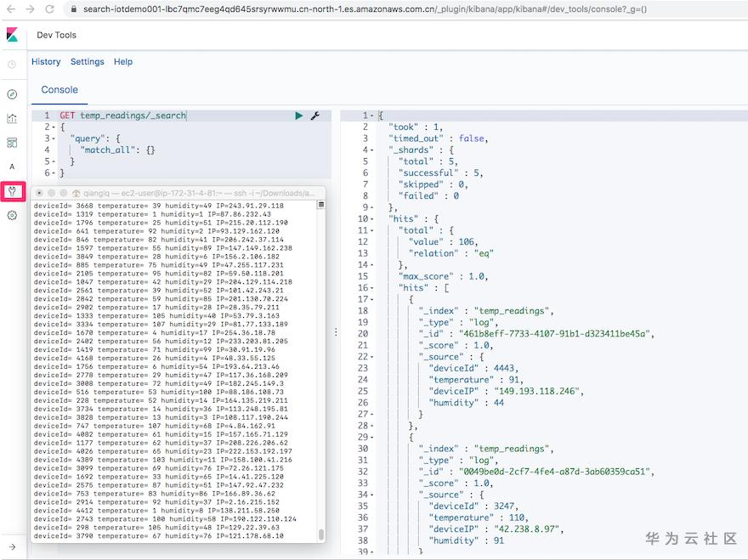Screen dimensions: 748x560
Task: Click browser forward arrow
Action: [30, 9]
